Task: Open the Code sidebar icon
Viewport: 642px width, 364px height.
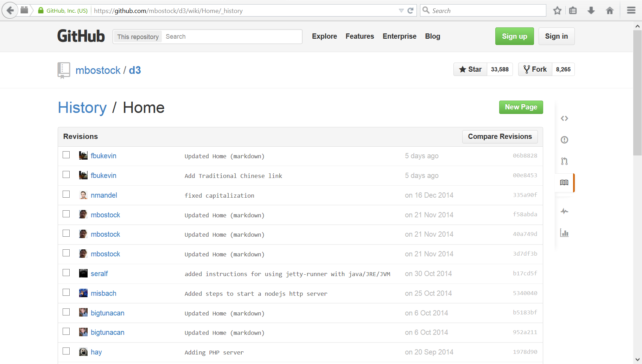Action: (x=564, y=119)
